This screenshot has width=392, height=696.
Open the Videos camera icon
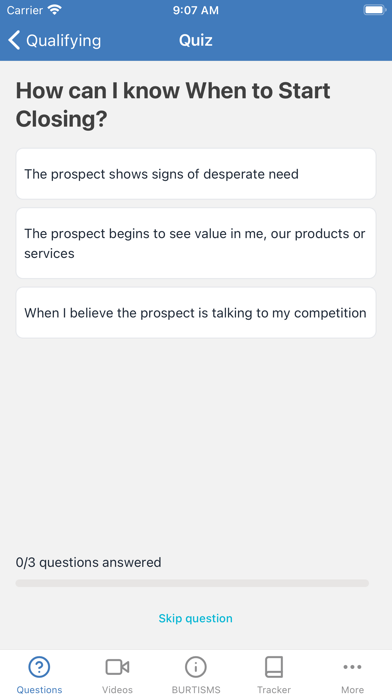(x=117, y=667)
